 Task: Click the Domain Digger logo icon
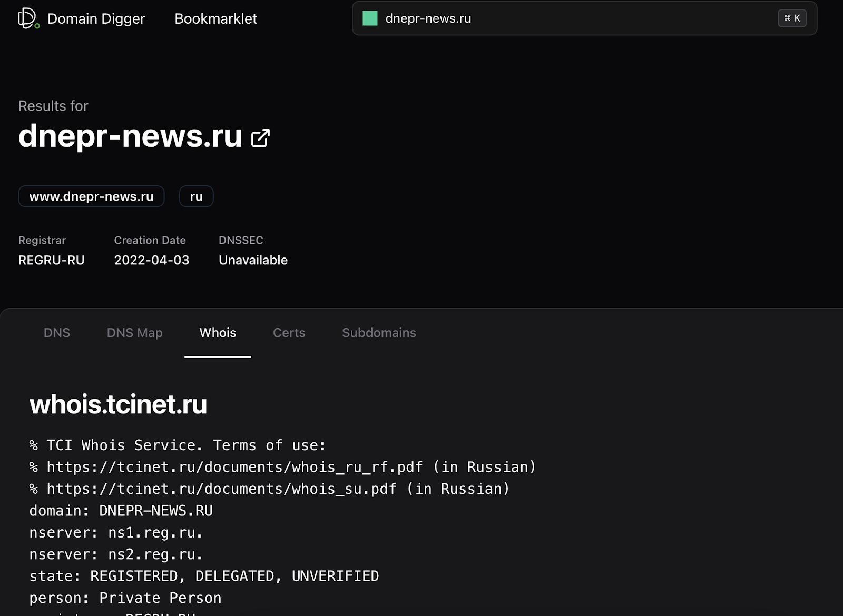pos(28,18)
